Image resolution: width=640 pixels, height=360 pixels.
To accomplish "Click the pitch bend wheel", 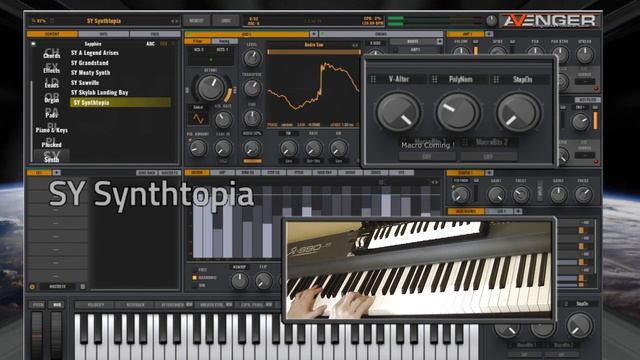I will [x=37, y=336].
